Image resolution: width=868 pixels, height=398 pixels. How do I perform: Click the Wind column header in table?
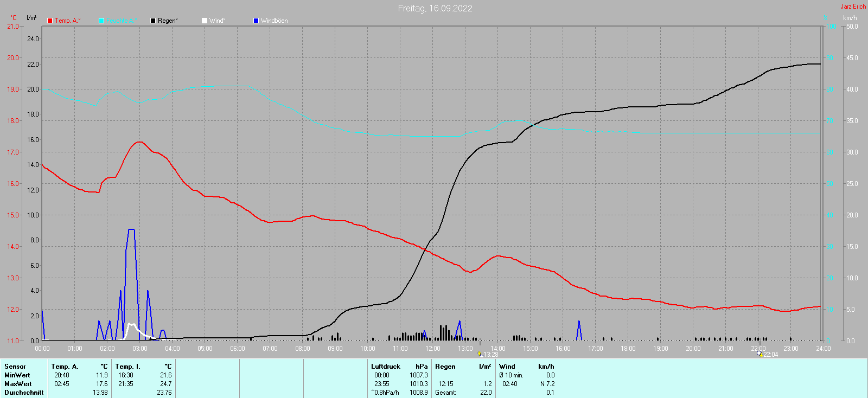point(507,367)
